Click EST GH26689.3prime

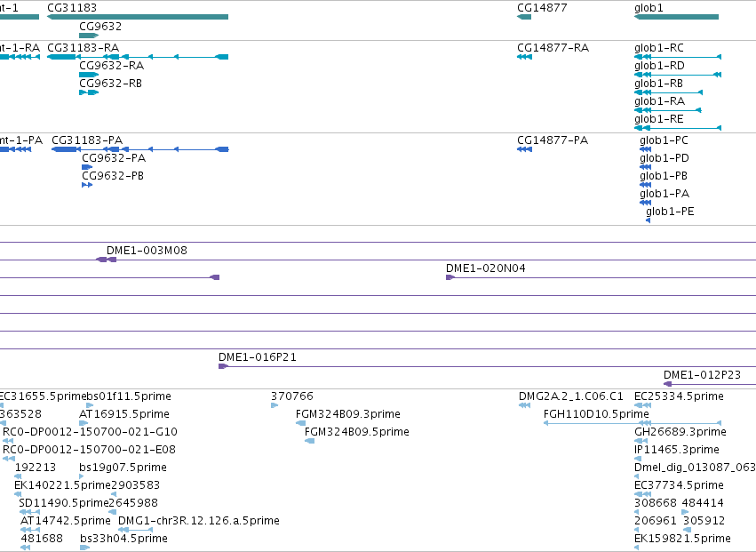[x=680, y=432]
